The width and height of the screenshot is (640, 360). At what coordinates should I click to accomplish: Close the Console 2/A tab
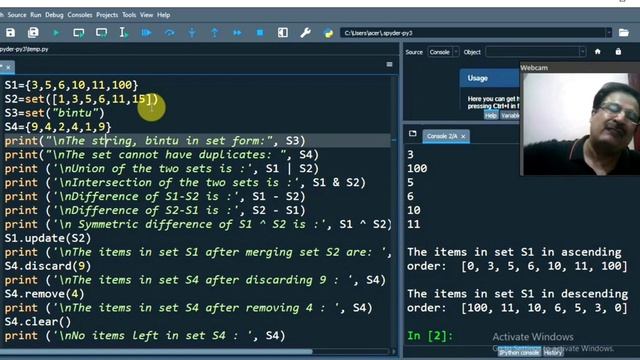tap(463, 136)
